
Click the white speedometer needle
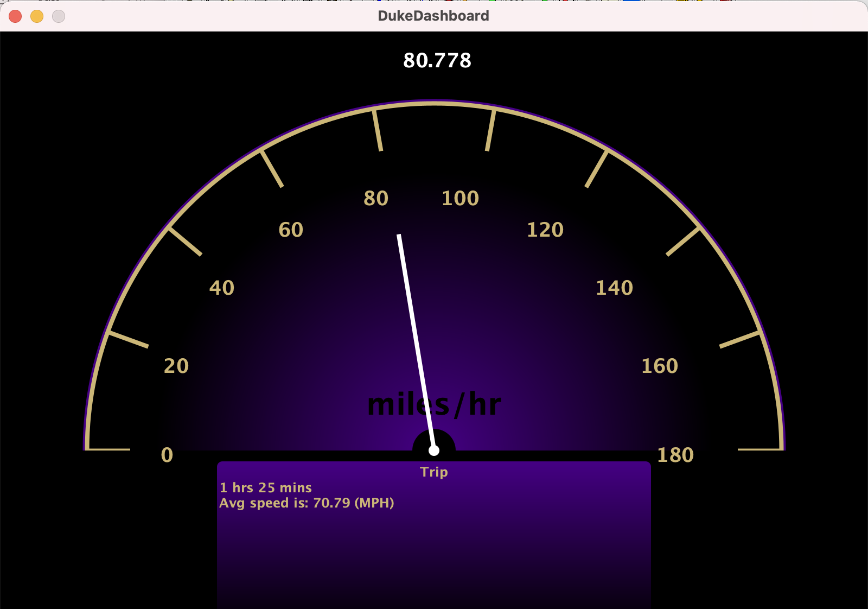(x=415, y=336)
